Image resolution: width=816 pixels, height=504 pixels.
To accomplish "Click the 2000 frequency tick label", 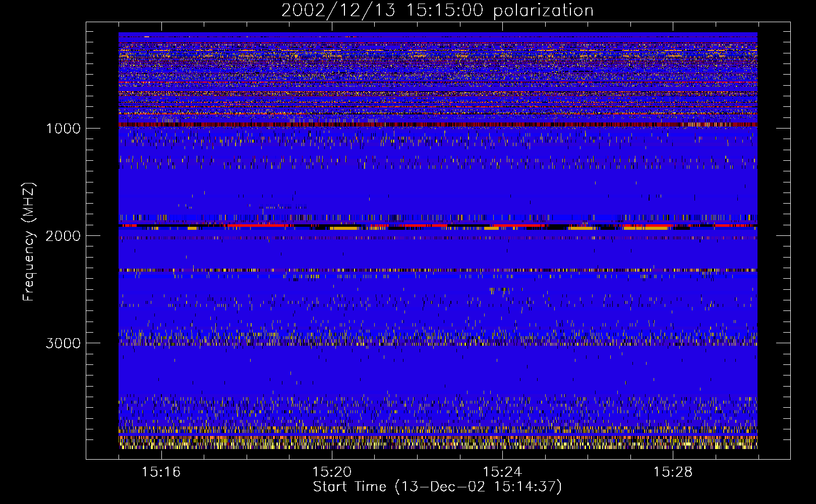I will (63, 236).
